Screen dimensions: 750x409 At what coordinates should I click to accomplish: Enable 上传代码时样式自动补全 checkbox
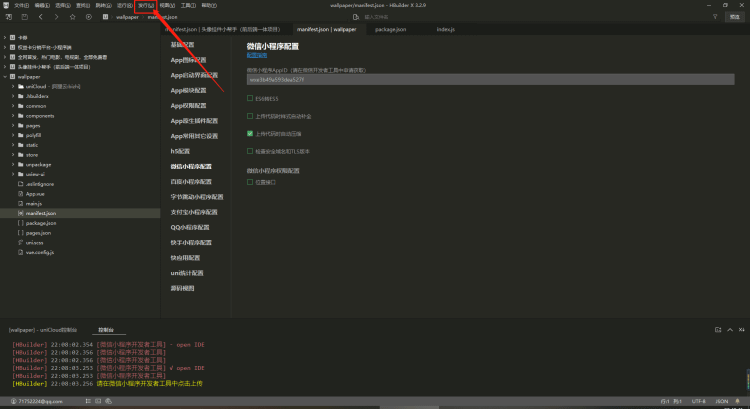tap(250, 116)
